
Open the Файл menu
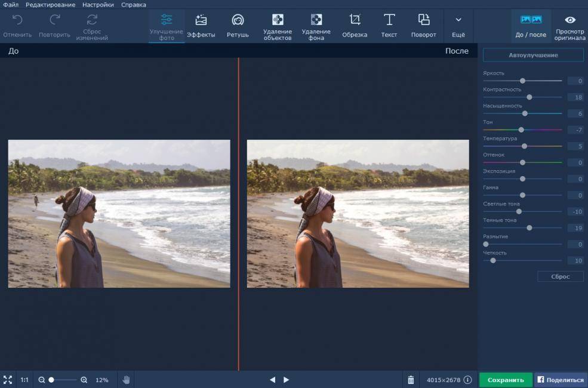[x=11, y=5]
